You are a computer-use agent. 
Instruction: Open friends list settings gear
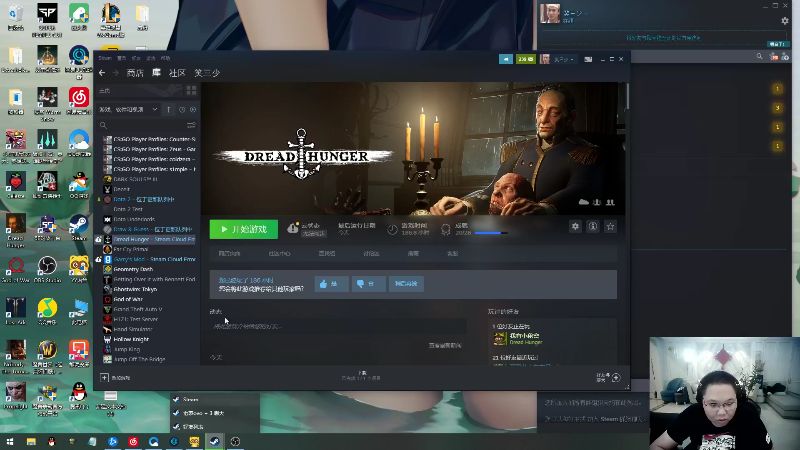tap(785, 21)
